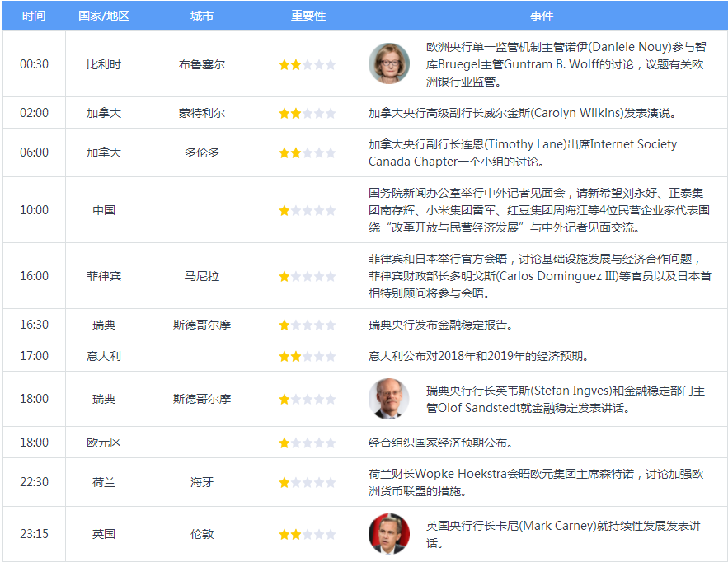
Task: Click the 时间 column header
Action: pos(34,16)
